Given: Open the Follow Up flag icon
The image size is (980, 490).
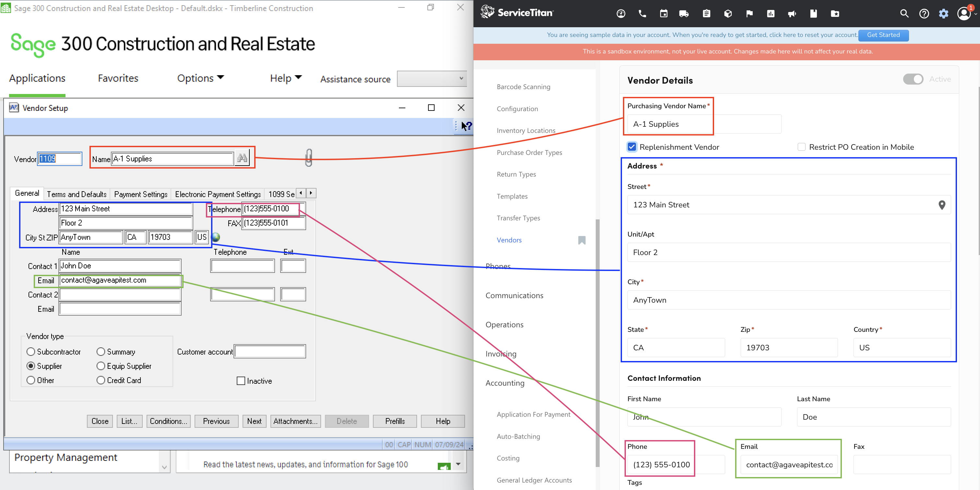Looking at the screenshot, I should (749, 14).
